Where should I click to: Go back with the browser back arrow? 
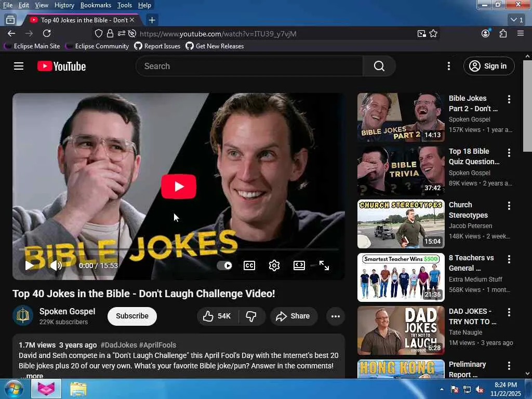11,33
